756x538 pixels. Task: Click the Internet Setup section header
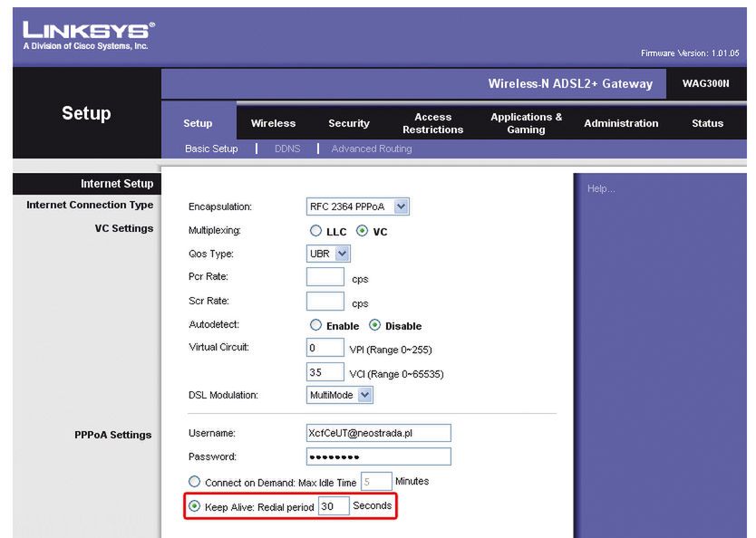(117, 184)
